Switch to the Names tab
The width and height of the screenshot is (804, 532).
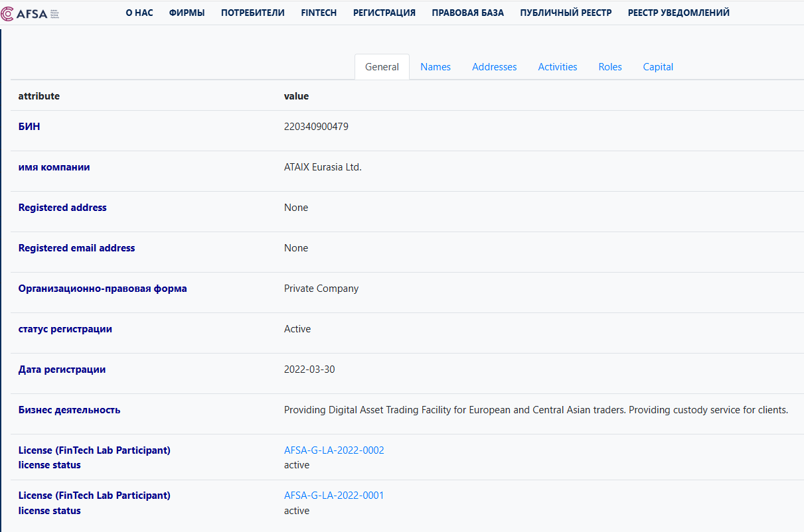436,67
